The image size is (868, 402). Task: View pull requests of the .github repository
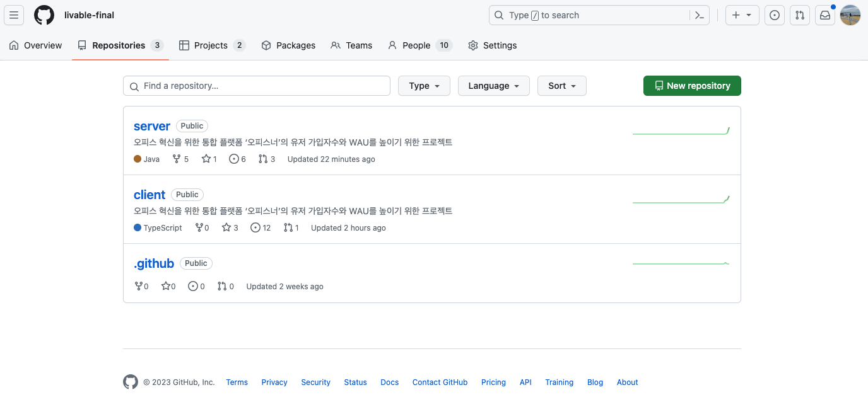pos(226,287)
